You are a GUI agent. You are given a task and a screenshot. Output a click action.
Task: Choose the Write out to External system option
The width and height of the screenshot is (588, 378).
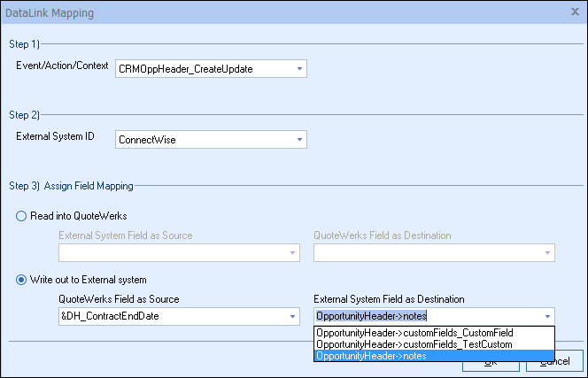click(x=23, y=281)
